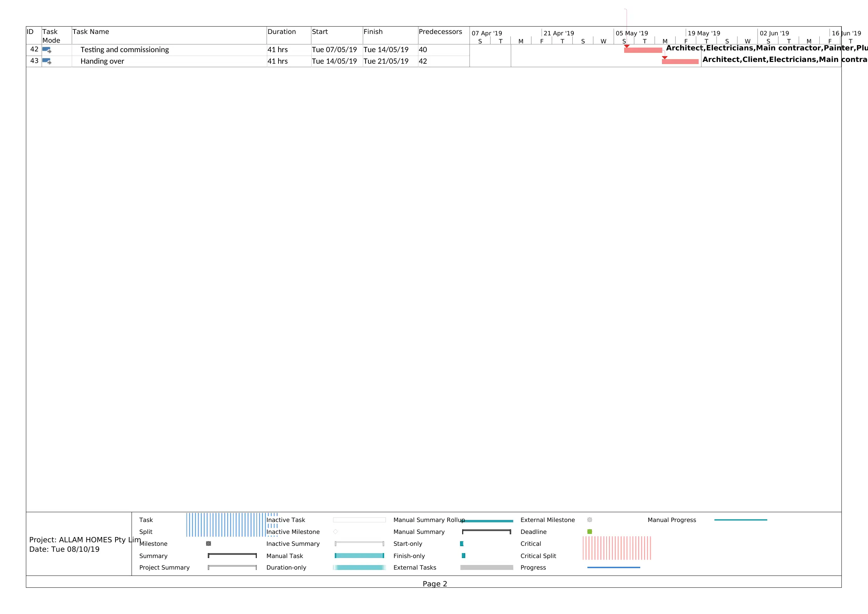Click the task mode icon in row 42
This screenshot has height=614, width=868.
(x=47, y=50)
